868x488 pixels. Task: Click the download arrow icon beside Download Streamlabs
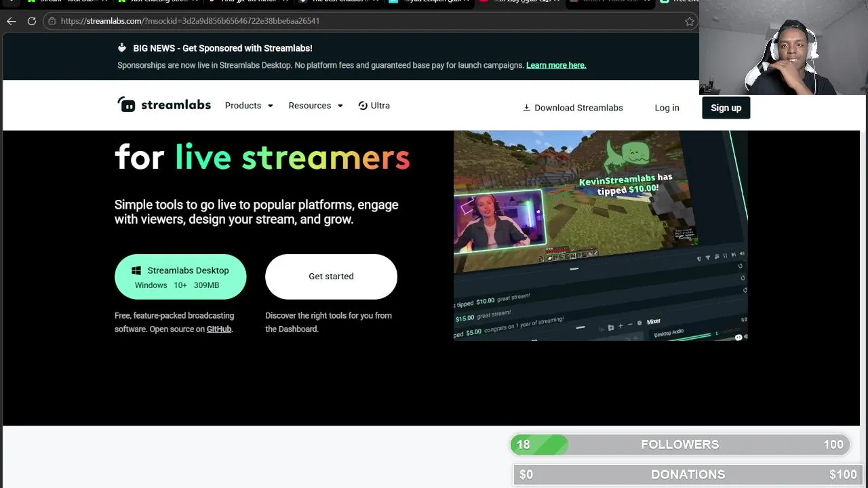click(x=526, y=108)
